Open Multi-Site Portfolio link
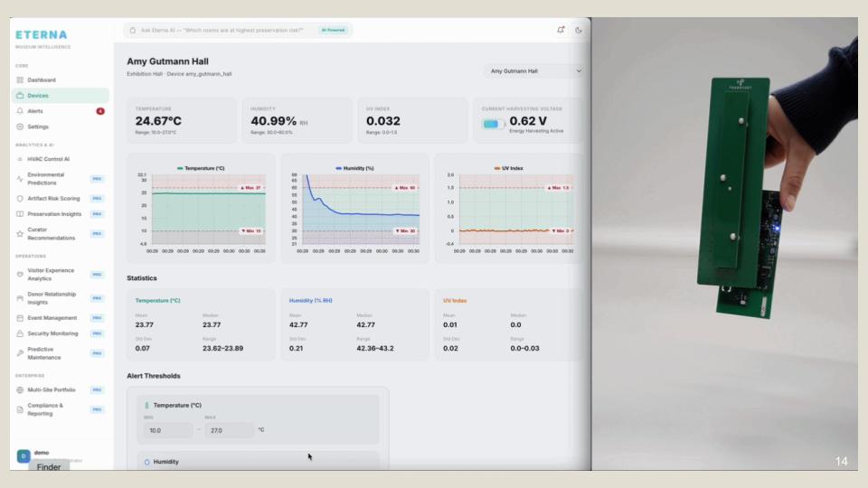The width and height of the screenshot is (868, 488). point(52,390)
